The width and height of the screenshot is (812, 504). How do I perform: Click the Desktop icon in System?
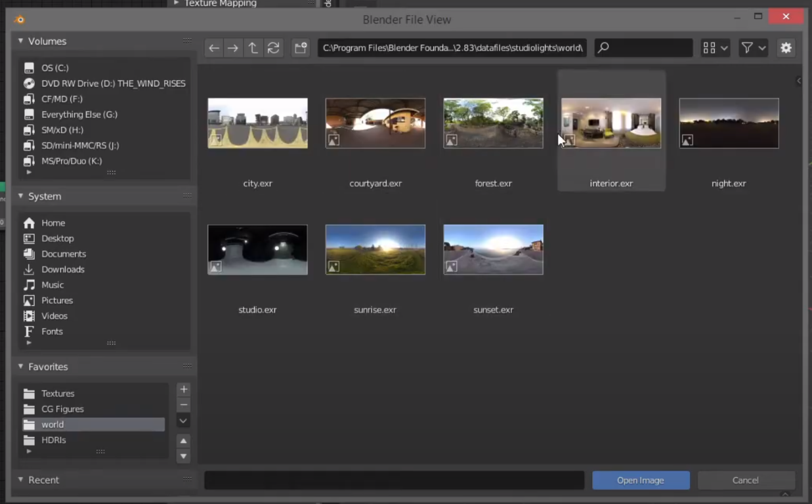point(29,238)
